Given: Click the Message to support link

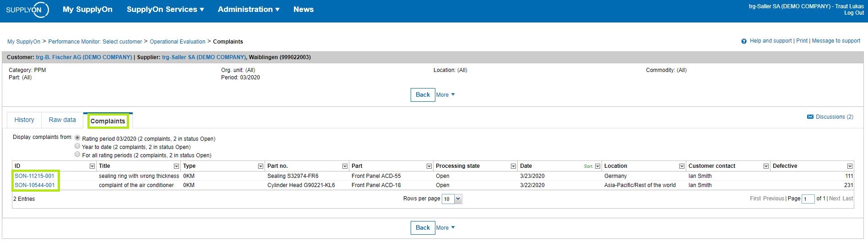Looking at the screenshot, I should 836,41.
